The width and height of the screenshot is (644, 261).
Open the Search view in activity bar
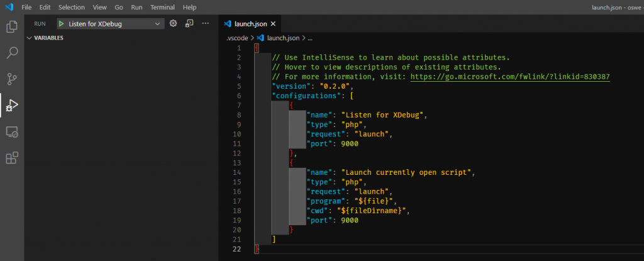12,53
